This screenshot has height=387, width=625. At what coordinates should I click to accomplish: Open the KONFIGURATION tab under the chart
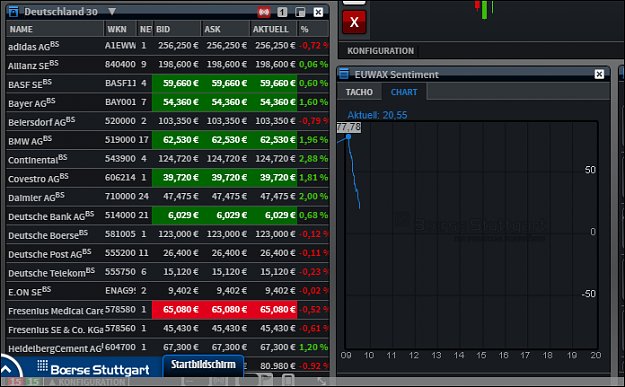(x=381, y=51)
